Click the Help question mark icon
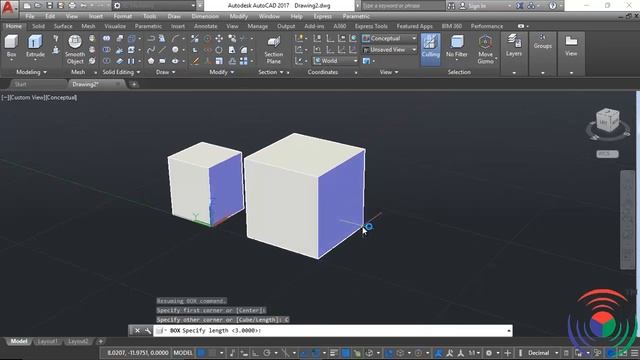640x360 pixels. pos(552,6)
